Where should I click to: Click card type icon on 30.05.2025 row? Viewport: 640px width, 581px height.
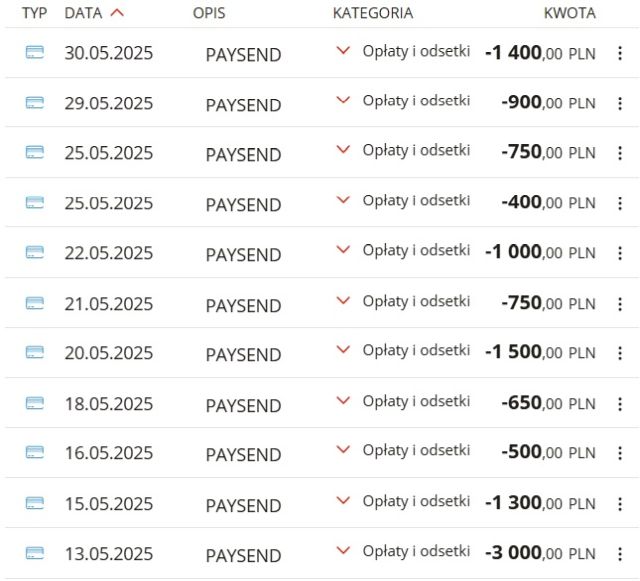pos(35,52)
